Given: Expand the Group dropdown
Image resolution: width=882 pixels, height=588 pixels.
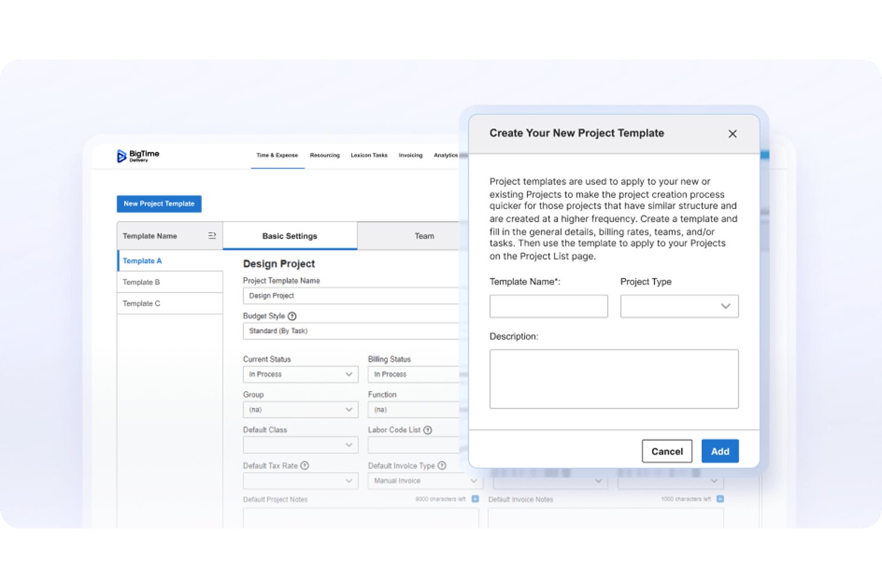Looking at the screenshot, I should [x=300, y=410].
